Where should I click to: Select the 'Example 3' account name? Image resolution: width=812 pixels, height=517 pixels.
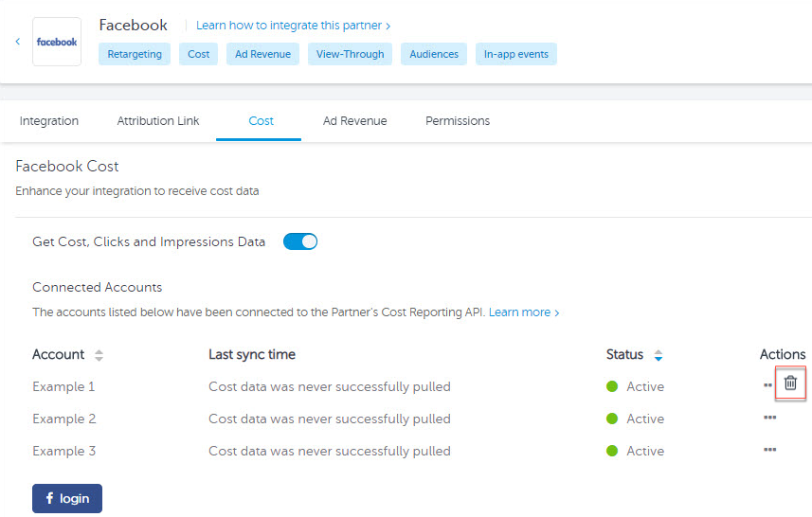coord(64,451)
